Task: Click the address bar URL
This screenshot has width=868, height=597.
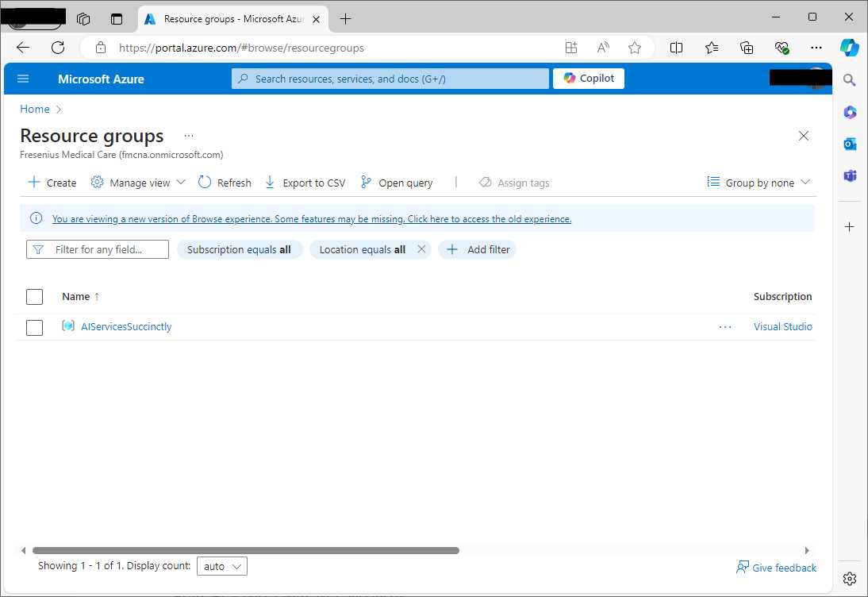Action: 241,48
